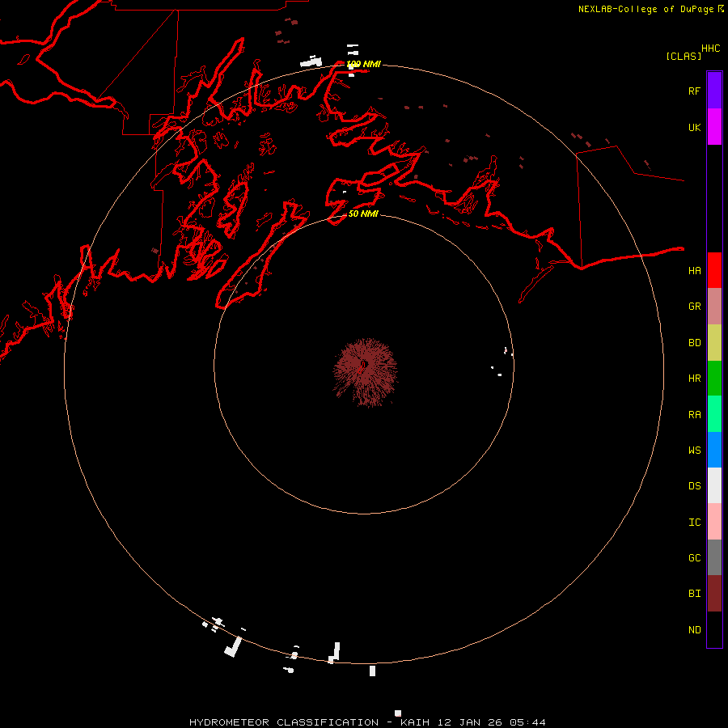This screenshot has height=728, width=728.
Task: Click the GR legend label
Action: pyautogui.click(x=694, y=307)
